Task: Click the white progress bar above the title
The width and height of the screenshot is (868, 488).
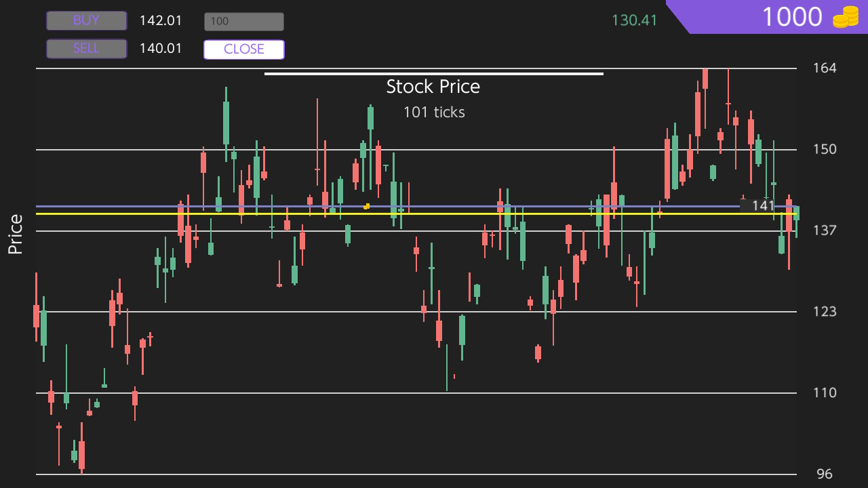Action: click(x=433, y=73)
